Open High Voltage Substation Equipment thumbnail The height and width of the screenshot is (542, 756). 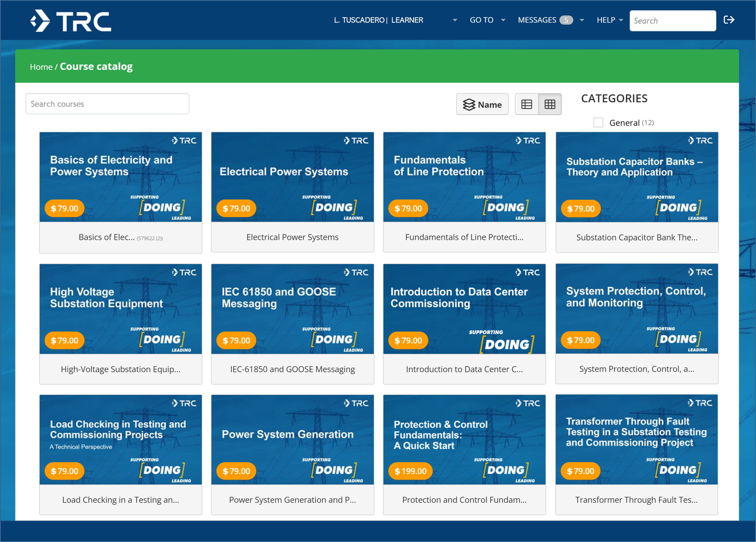click(x=121, y=309)
